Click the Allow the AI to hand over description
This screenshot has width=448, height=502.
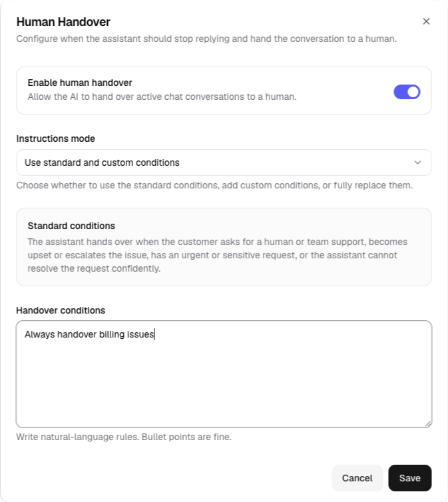[162, 97]
